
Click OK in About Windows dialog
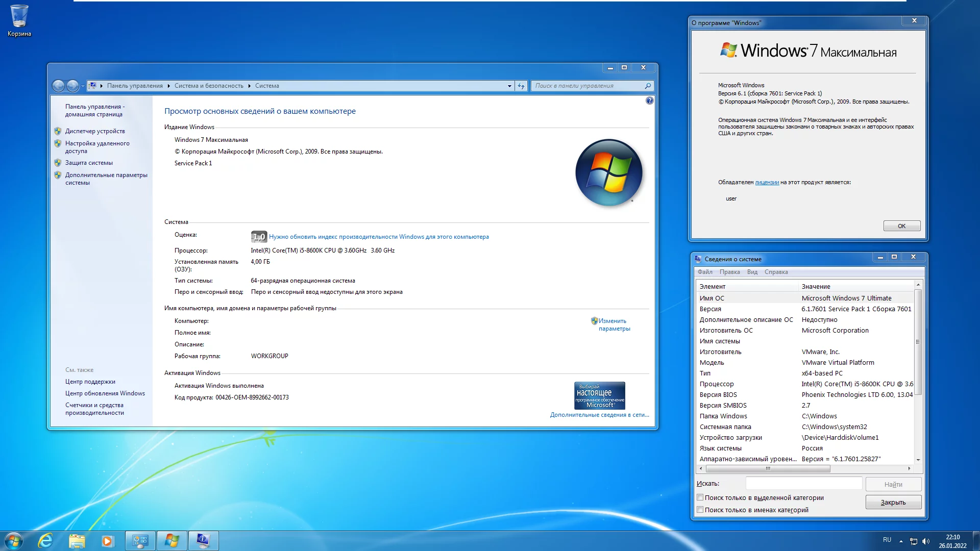[x=901, y=226]
